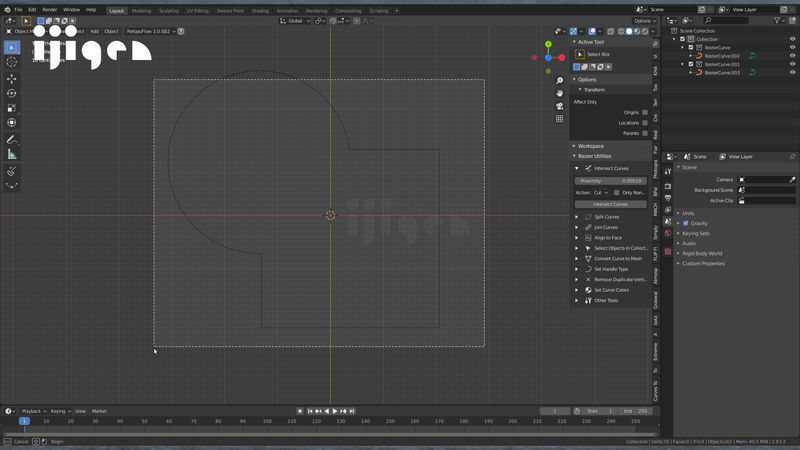Click the Blender logo menu icon
Screen dimensions: 800x450
click(x=7, y=10)
